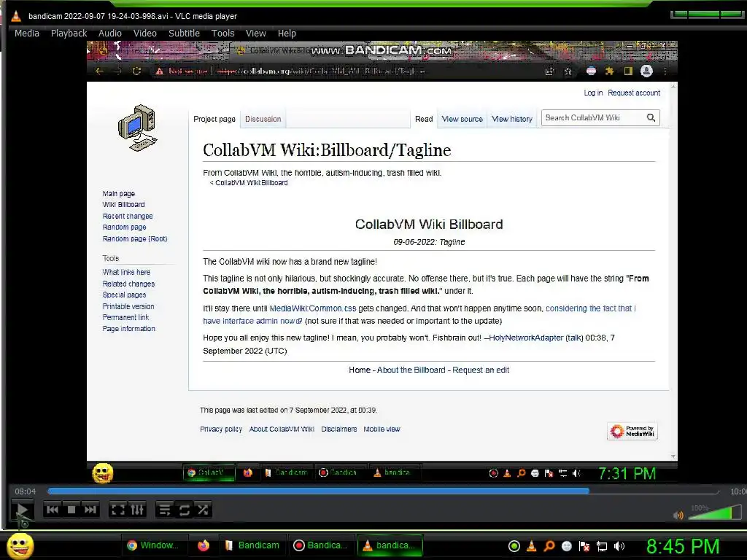Show the VLC playlist
747x560 pixels.
[x=165, y=510]
